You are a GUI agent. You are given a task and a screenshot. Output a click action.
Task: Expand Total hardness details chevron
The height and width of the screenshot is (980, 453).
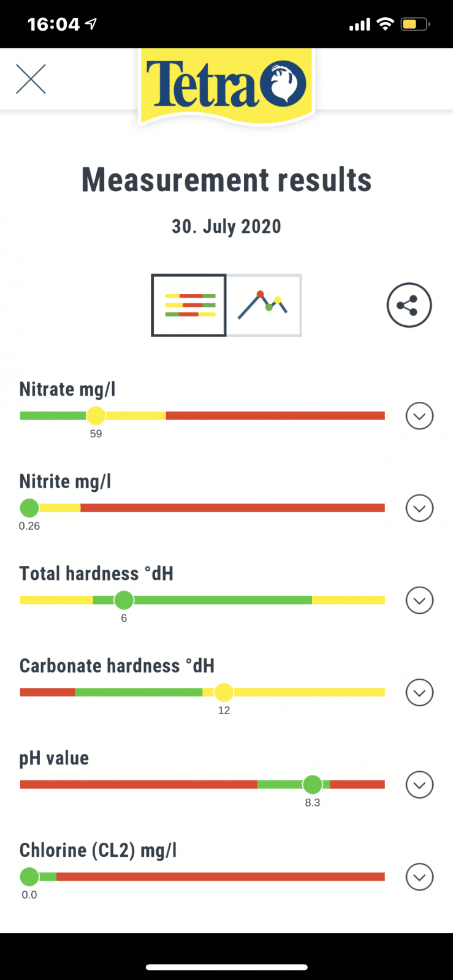coord(420,600)
